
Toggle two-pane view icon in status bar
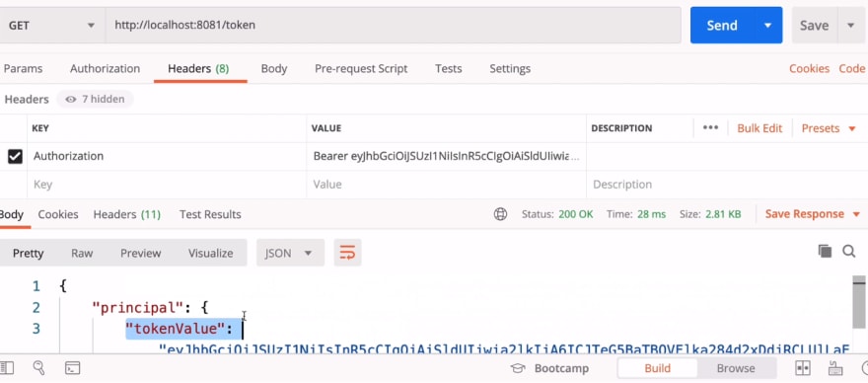[803, 368]
